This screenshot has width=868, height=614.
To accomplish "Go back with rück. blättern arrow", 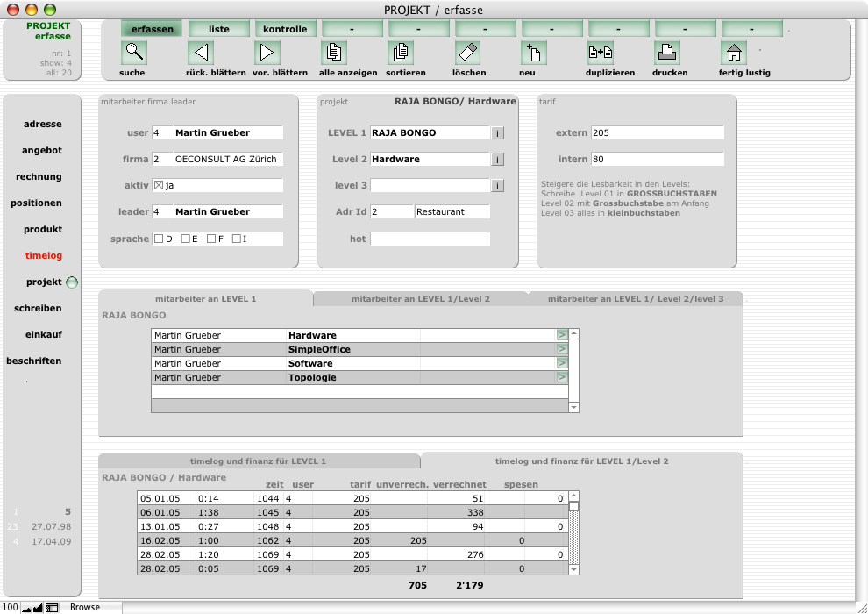I will coord(201,53).
